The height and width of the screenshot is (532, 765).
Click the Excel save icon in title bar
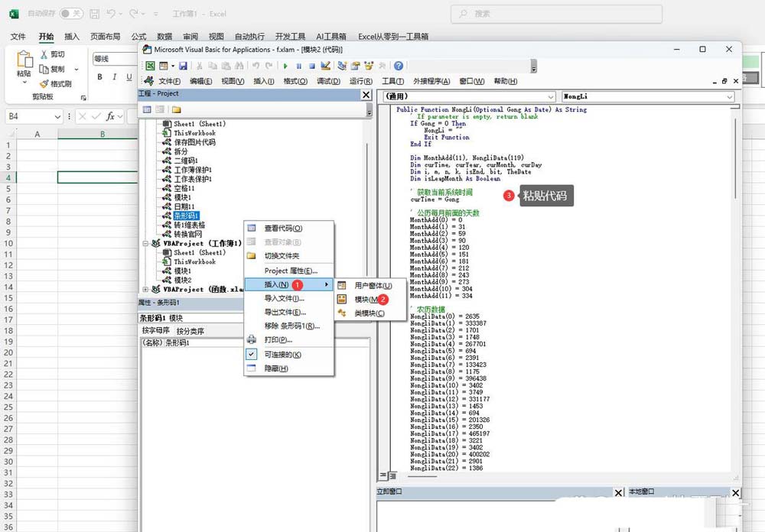(x=95, y=14)
